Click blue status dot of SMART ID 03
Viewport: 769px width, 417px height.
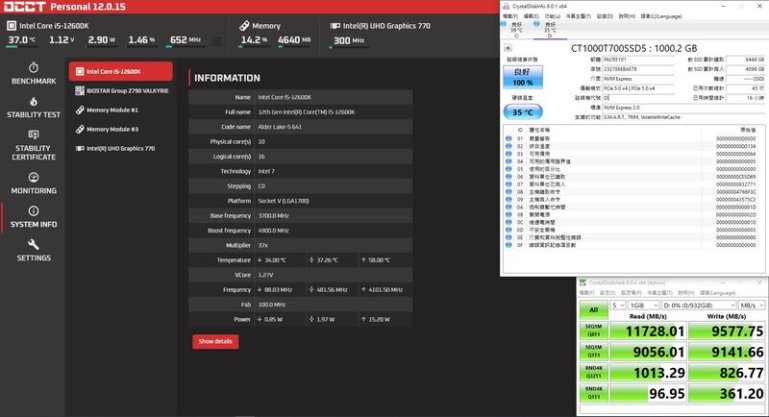pos(509,154)
